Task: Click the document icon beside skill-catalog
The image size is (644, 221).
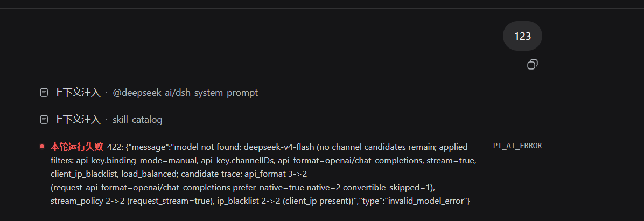Action: pyautogui.click(x=44, y=120)
